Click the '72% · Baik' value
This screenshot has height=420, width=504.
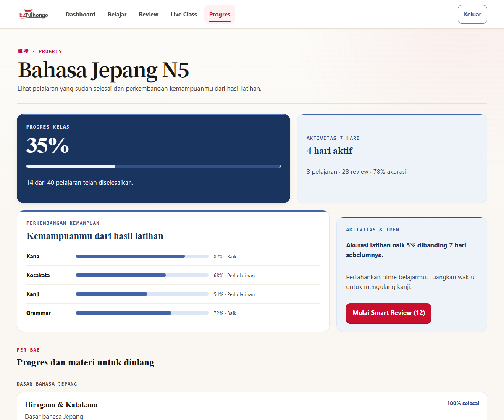tap(225, 313)
